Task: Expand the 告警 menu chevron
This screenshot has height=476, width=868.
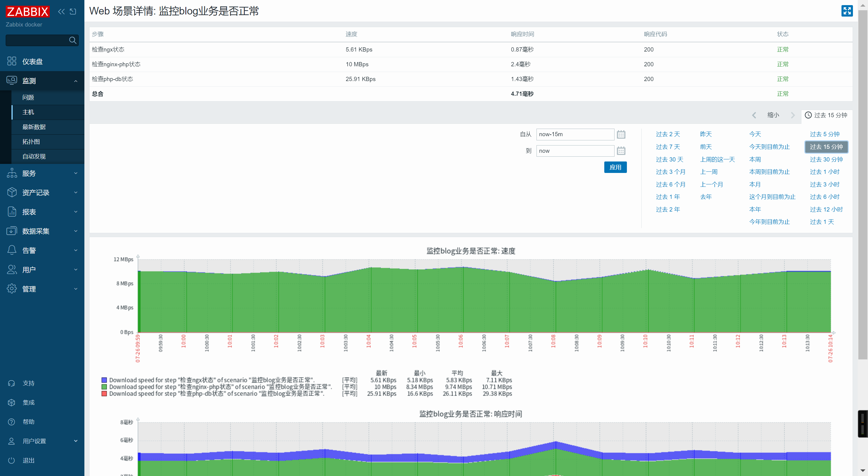Action: pyautogui.click(x=76, y=250)
